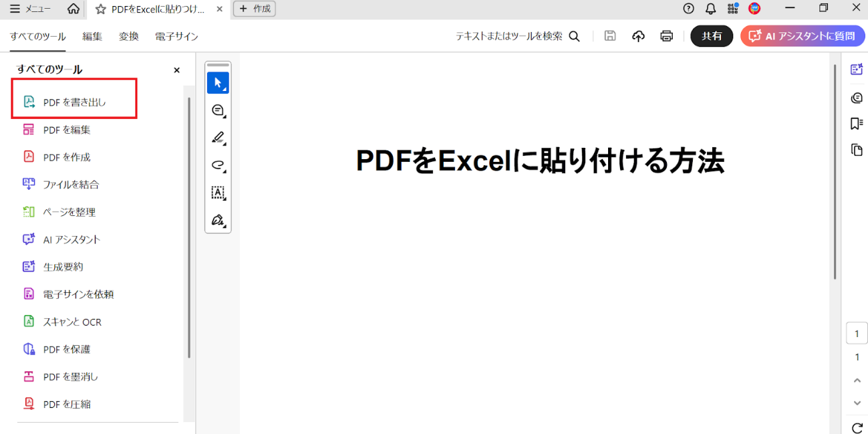Open the Fill and Sign pen tool
Viewport: 868px width, 434px height.
[x=218, y=221]
